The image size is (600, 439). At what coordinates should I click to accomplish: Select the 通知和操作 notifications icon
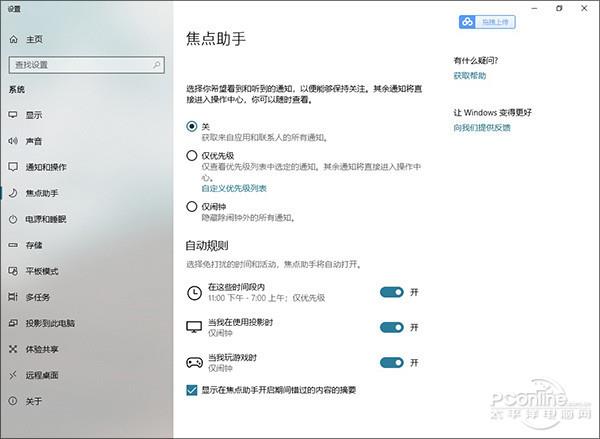[13, 167]
